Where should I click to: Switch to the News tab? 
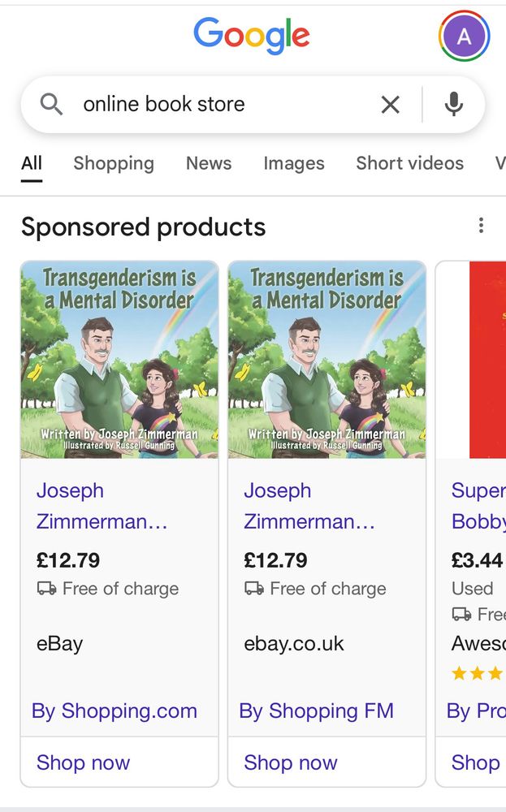pos(209,163)
